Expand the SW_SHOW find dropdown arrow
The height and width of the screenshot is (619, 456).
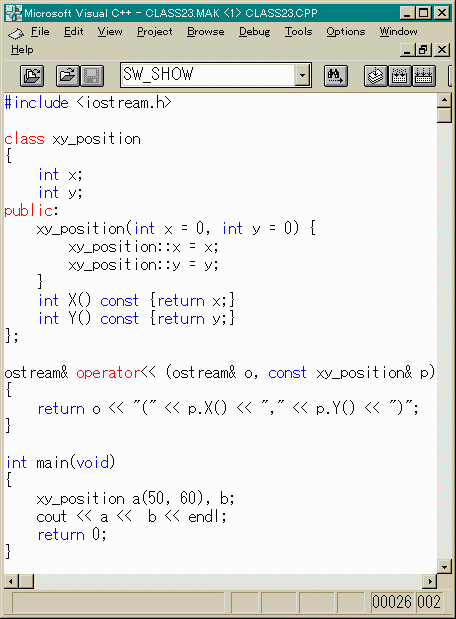[x=302, y=75]
